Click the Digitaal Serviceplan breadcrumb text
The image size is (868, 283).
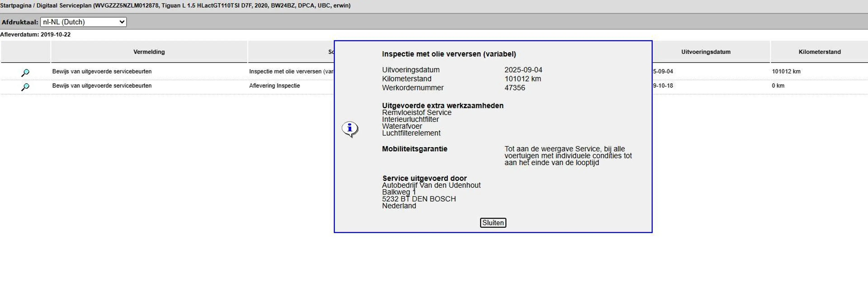64,5
